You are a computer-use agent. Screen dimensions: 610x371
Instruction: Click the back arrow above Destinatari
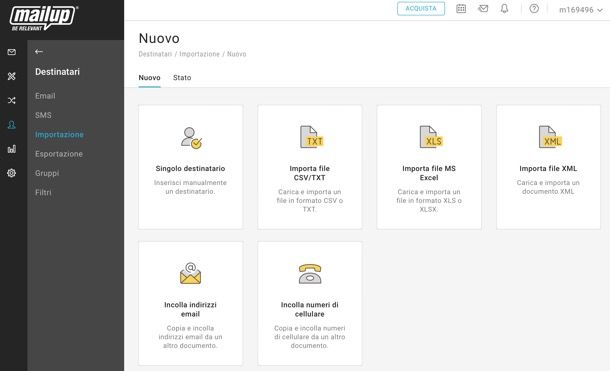(x=39, y=51)
